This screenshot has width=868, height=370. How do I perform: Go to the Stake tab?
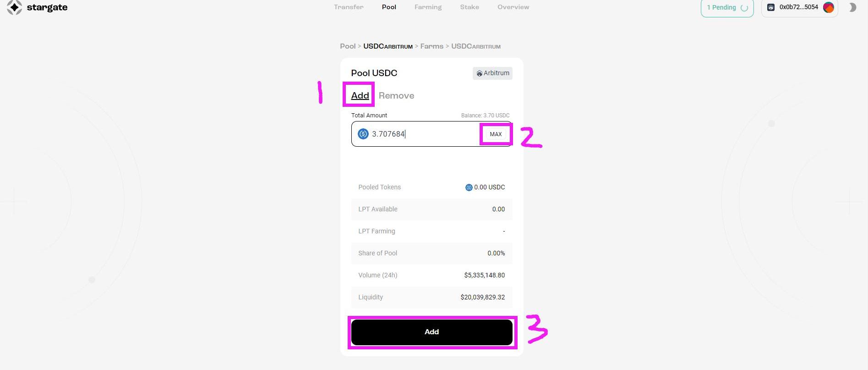[x=469, y=7]
